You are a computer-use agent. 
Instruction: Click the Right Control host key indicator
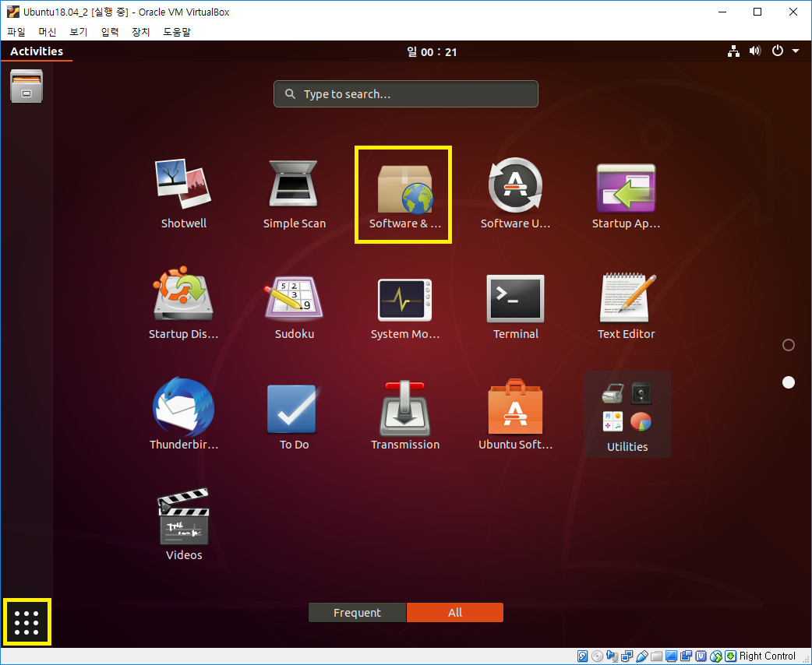768,656
